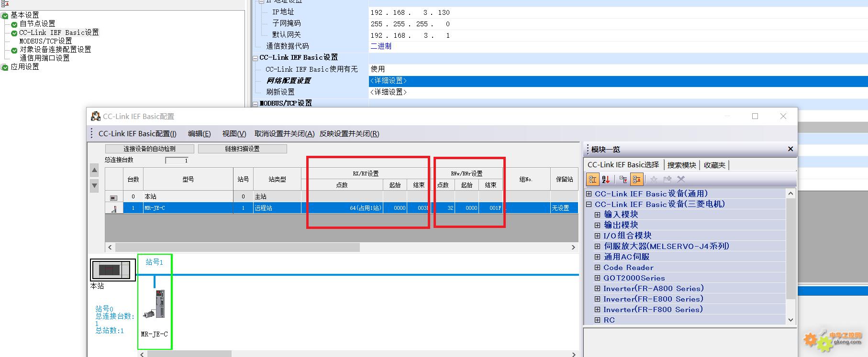Click green check icon beside 自节点设置
Viewport: 868px width, 357px height.
click(14, 24)
